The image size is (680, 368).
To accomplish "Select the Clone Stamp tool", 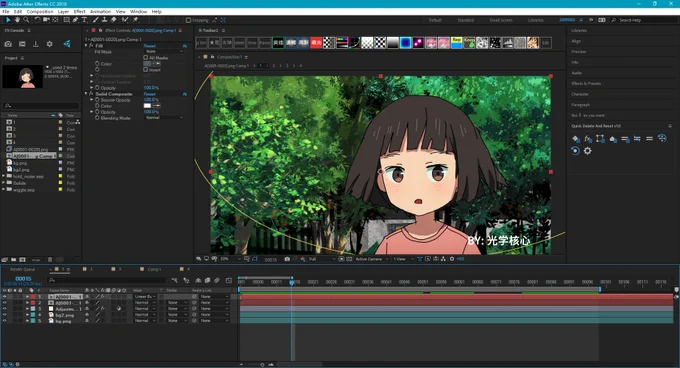I will coord(105,20).
